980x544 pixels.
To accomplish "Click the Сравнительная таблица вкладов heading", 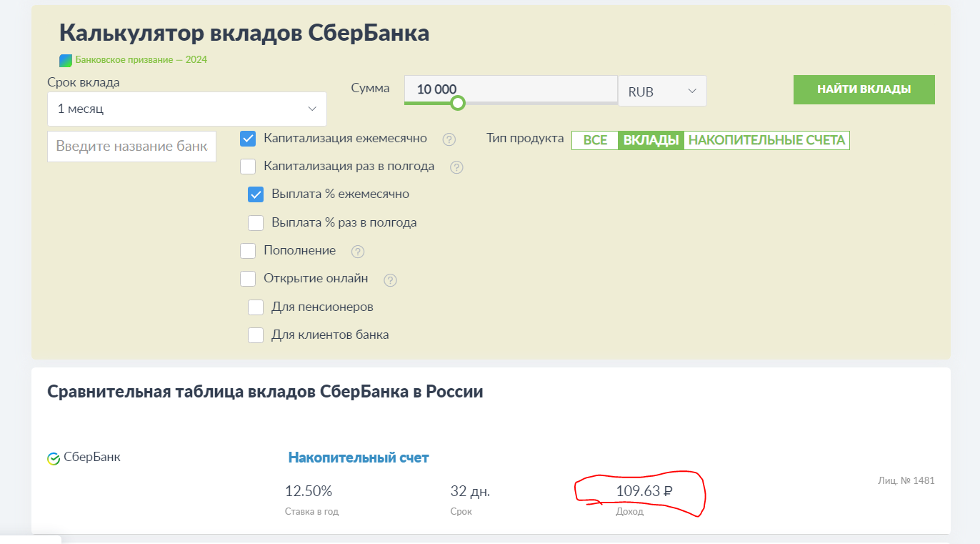I will tap(265, 392).
